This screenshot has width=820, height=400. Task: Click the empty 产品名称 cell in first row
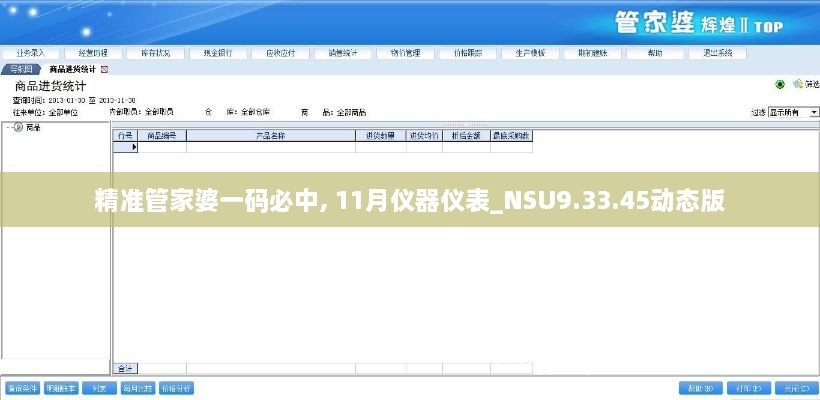[271, 147]
